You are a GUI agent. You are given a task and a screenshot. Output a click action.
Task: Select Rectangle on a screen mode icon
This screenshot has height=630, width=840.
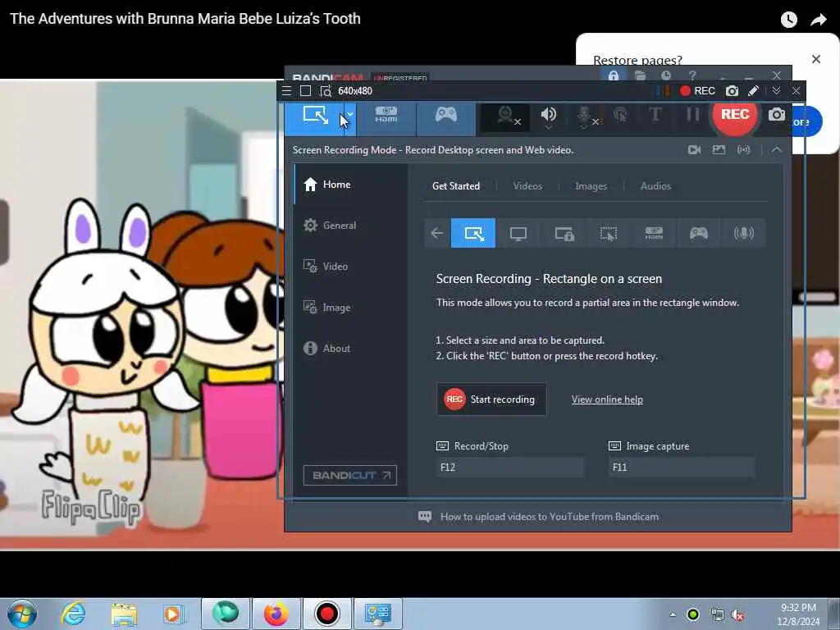[473, 233]
